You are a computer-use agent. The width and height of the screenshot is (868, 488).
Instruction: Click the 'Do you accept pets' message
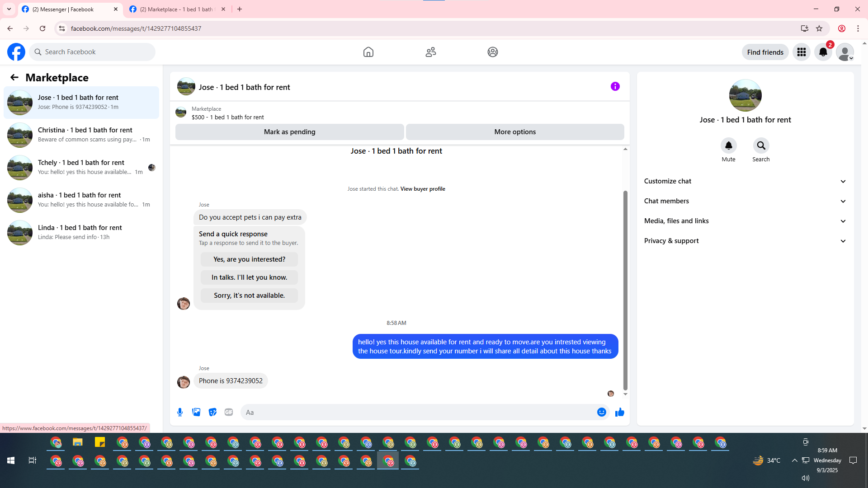tap(250, 217)
